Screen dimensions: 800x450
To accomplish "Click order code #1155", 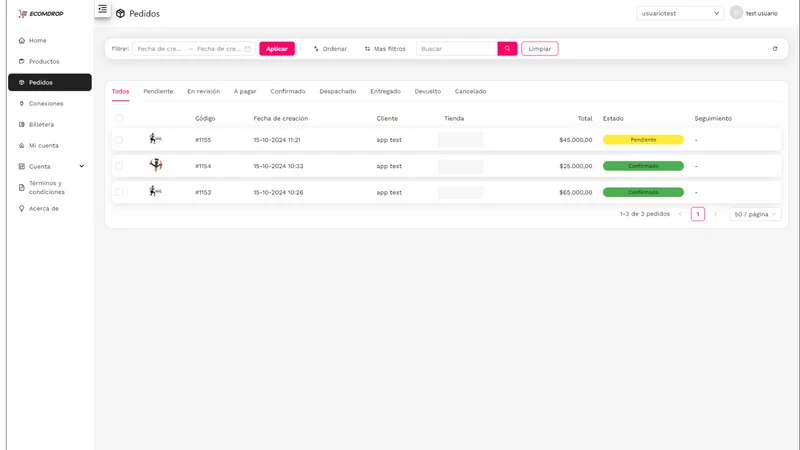I will click(x=203, y=140).
